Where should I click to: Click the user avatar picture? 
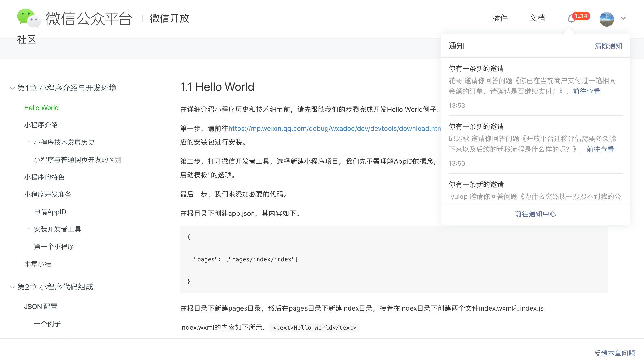[x=607, y=19]
